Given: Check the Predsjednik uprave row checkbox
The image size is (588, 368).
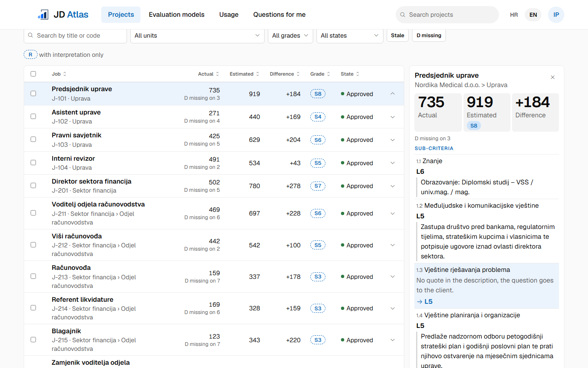Looking at the screenshot, I should tap(33, 94).
